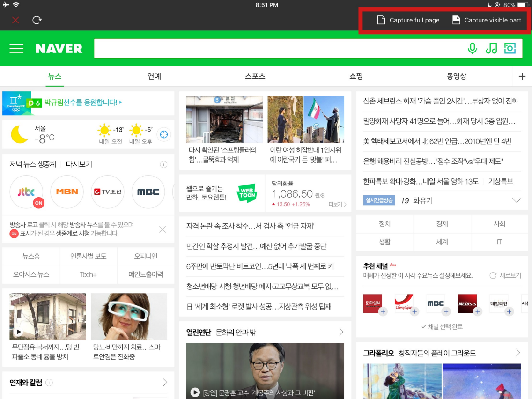532x399 pixels.
Task: Dismiss the 방송사 로고 notice
Action: (x=163, y=229)
